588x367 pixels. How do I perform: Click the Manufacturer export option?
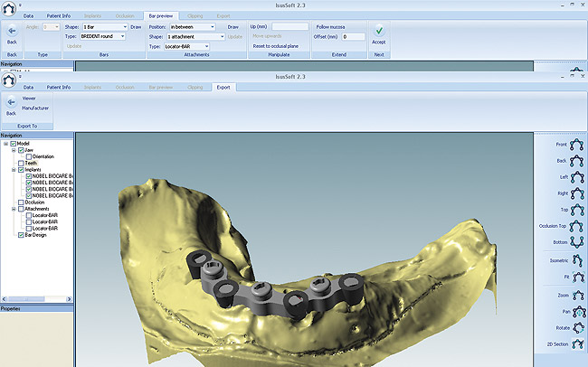(x=36, y=107)
